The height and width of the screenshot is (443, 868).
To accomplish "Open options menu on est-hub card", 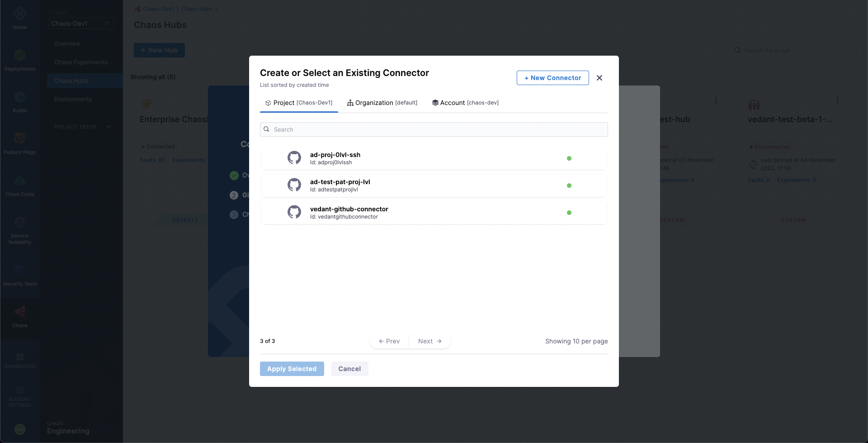I will 716,100.
